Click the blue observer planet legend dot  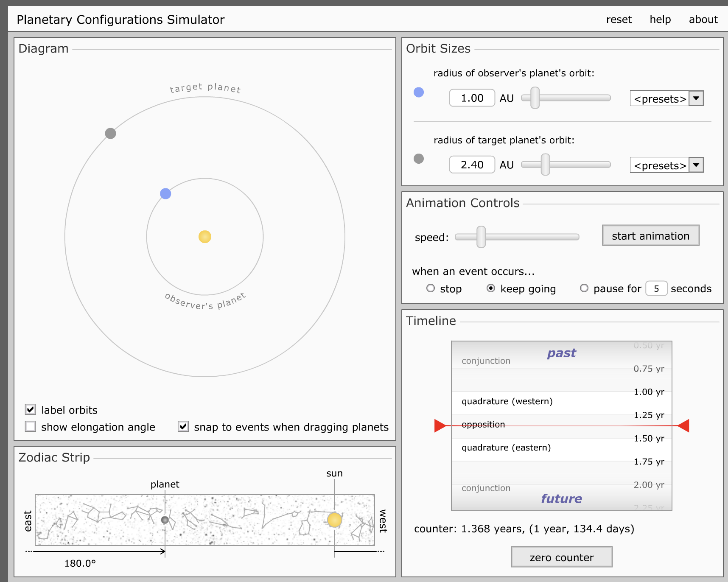[419, 92]
